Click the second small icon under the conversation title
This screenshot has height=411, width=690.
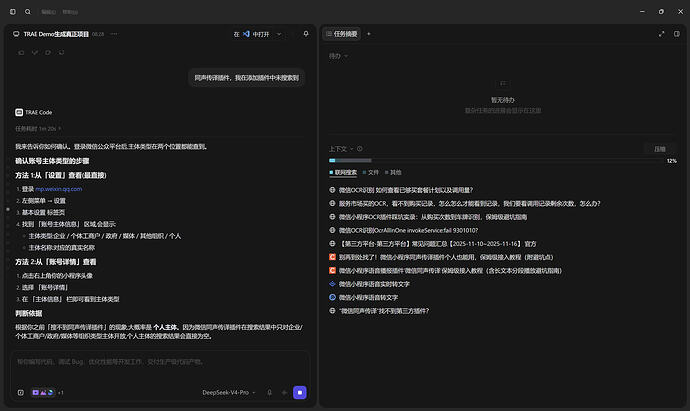pos(35,52)
